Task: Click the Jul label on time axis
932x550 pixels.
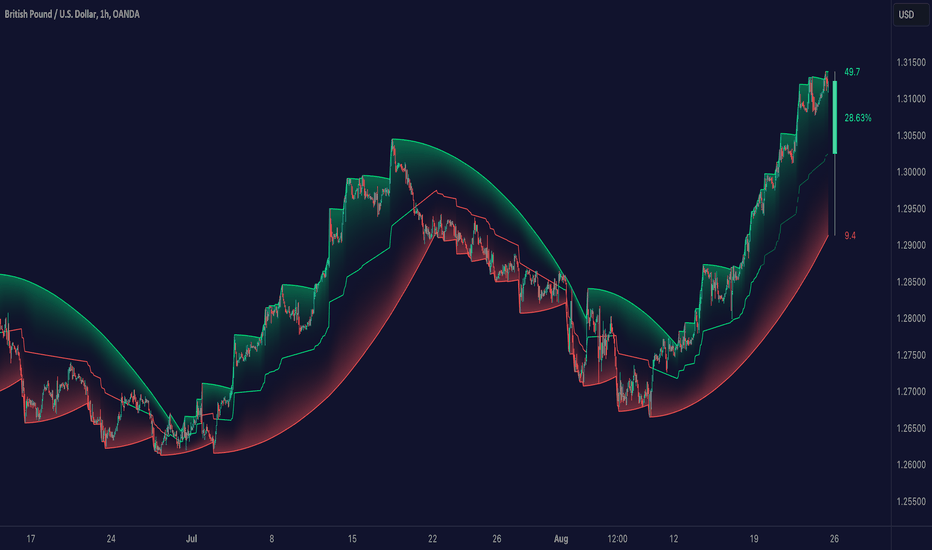Action: point(191,539)
